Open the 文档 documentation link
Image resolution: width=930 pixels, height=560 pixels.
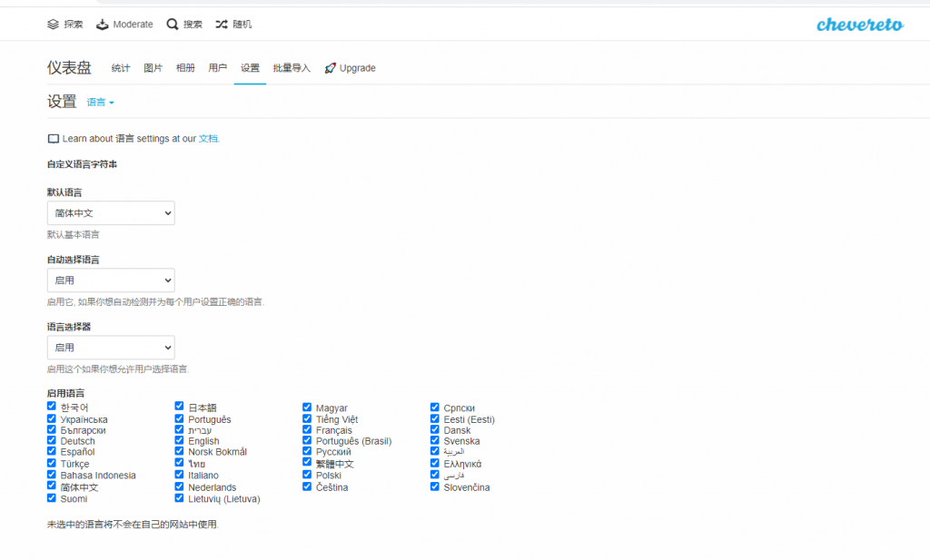208,139
